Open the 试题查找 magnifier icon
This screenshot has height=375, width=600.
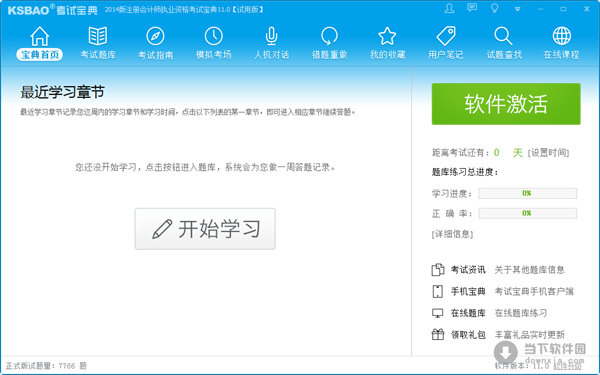[503, 36]
